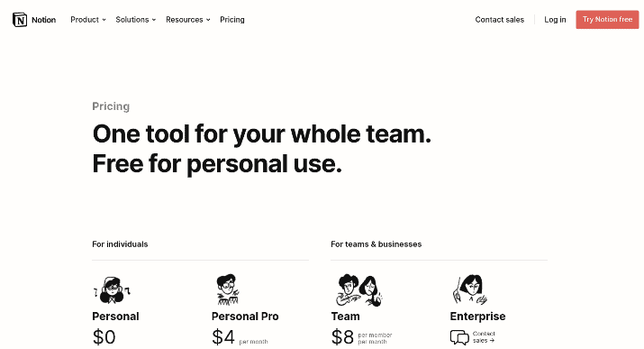Open the Pricing nav item
Image resolution: width=644 pixels, height=349 pixels.
pyautogui.click(x=232, y=20)
